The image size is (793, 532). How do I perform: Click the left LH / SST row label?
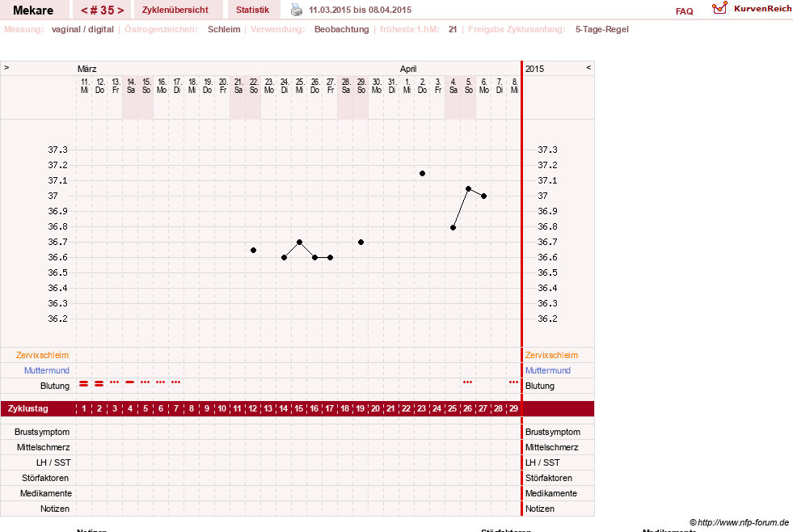pyautogui.click(x=53, y=462)
